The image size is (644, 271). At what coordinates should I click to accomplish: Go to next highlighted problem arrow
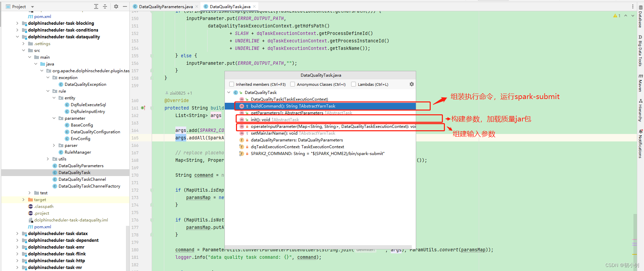632,16
